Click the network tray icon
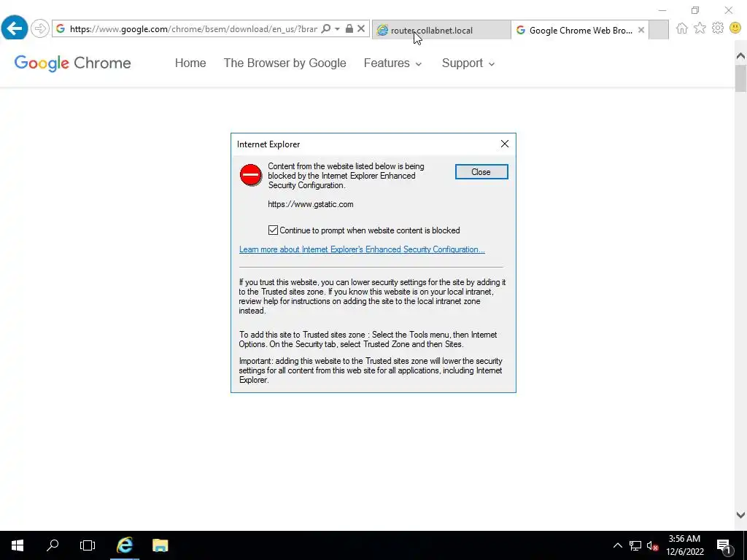This screenshot has height=560, width=747. pyautogui.click(x=635, y=545)
